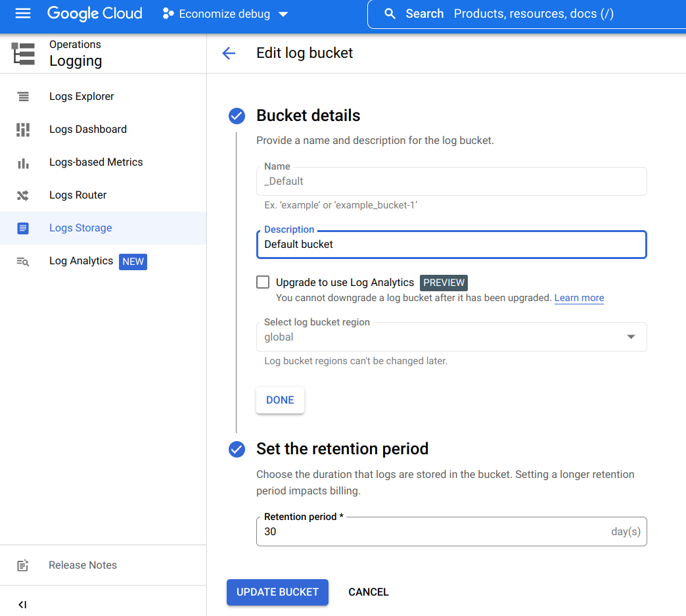686x616 pixels.
Task: Click the Search products and resources bar
Action: (526, 14)
